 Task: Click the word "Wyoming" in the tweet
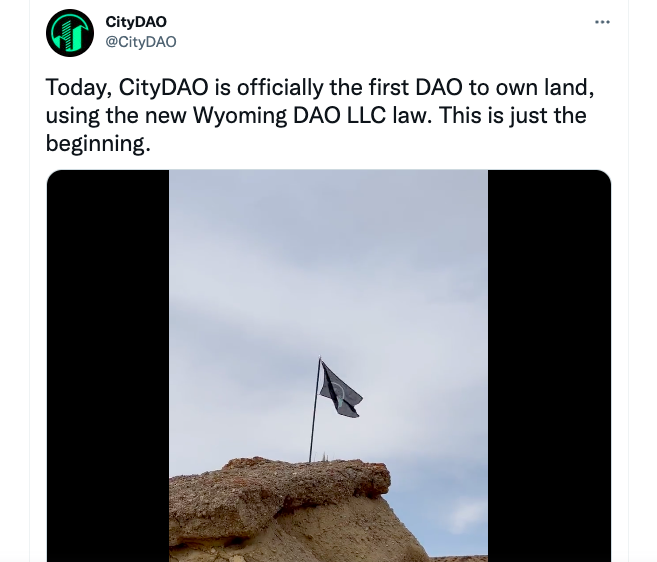240,116
